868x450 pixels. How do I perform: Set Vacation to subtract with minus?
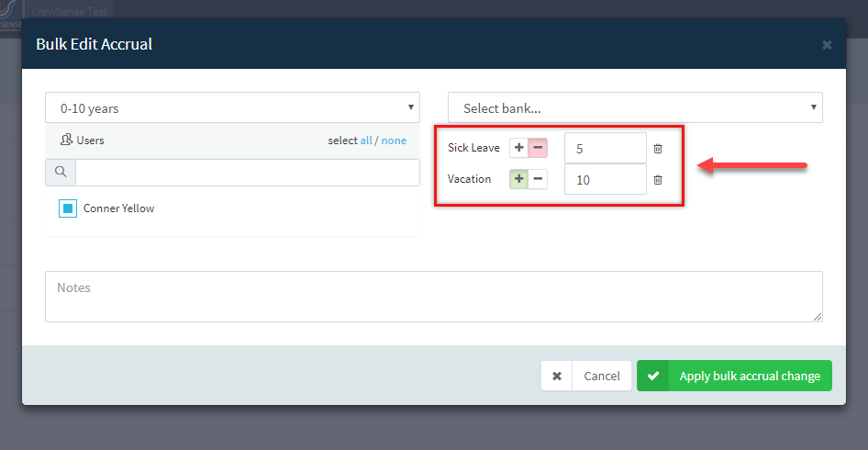point(538,179)
